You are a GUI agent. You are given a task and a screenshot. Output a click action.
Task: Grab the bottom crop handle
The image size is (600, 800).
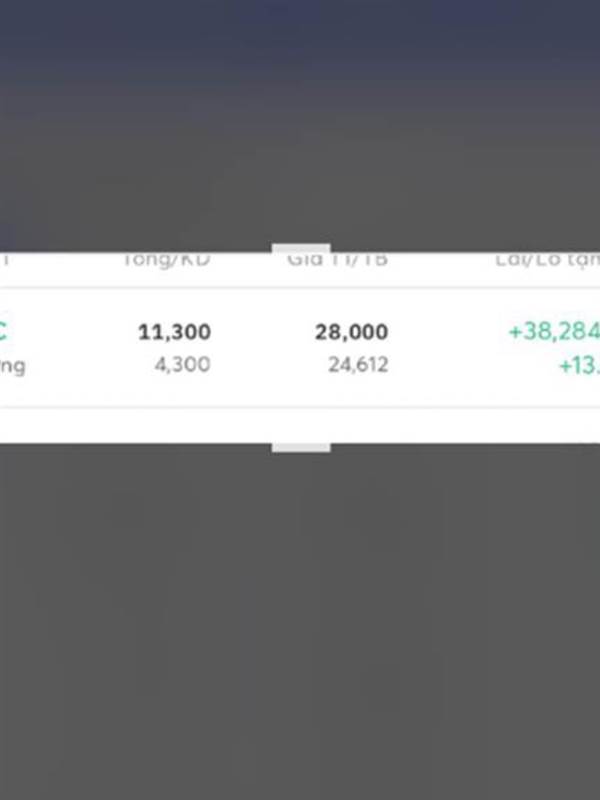pos(301,447)
